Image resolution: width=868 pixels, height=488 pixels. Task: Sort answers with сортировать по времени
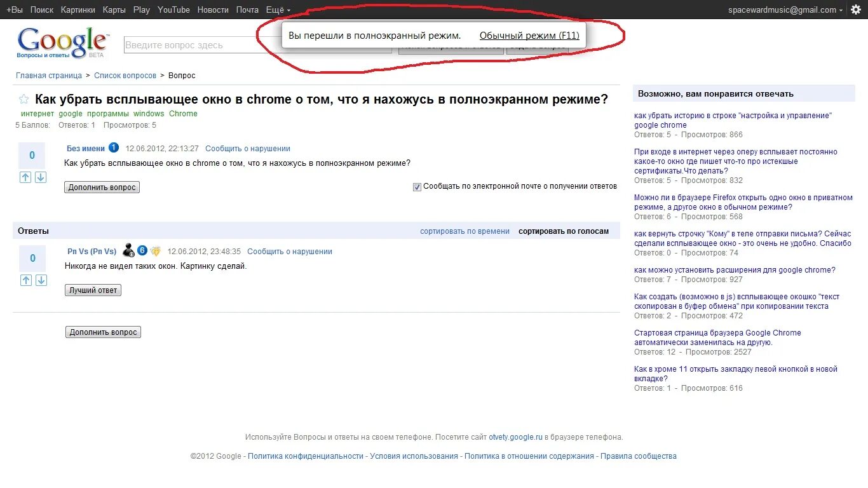(x=465, y=231)
